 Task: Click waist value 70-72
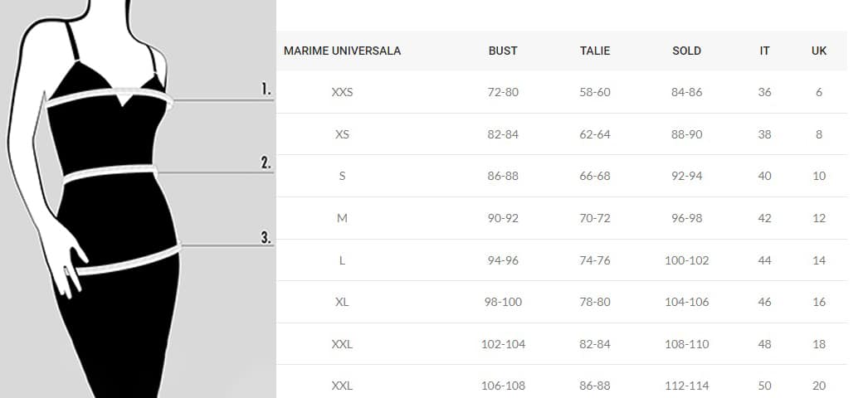(x=594, y=218)
